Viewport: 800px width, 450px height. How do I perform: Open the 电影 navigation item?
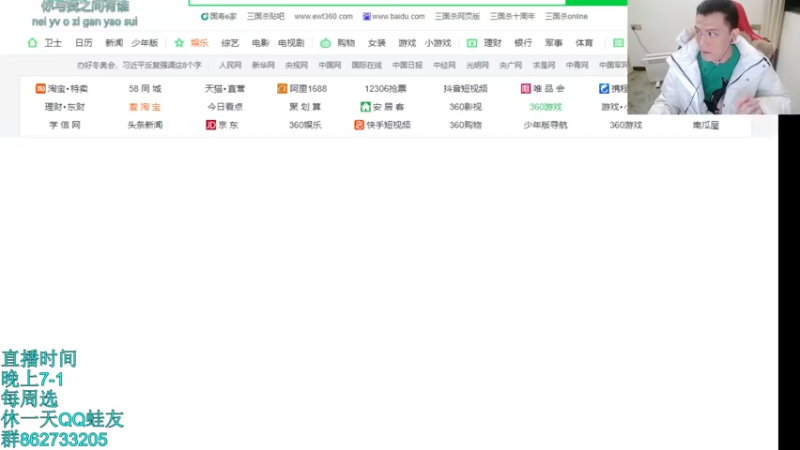pos(260,43)
